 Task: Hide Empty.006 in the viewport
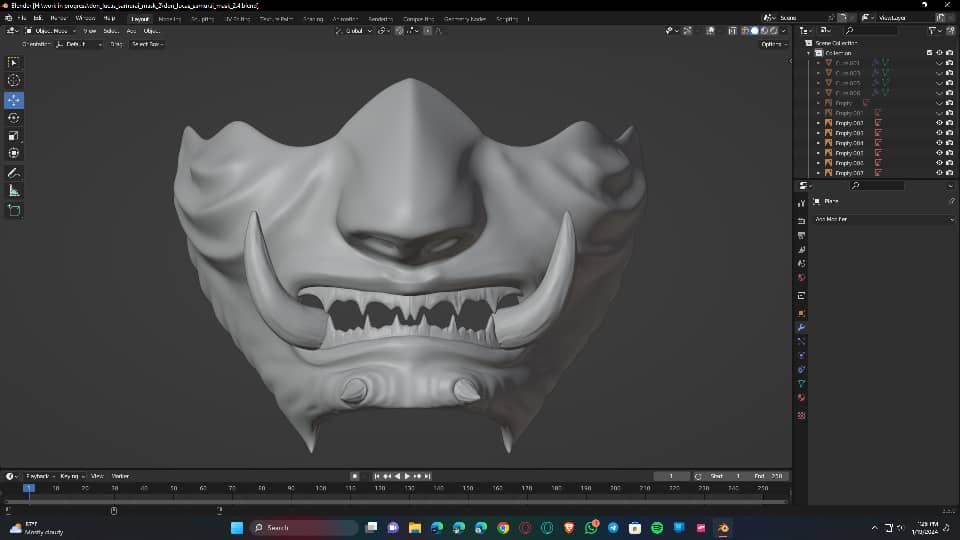(939, 163)
